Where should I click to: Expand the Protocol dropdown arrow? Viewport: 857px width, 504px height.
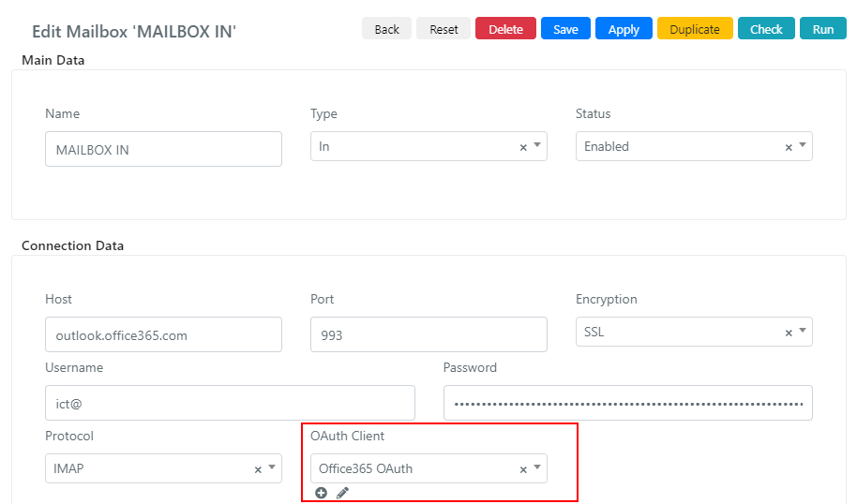pos(272,467)
